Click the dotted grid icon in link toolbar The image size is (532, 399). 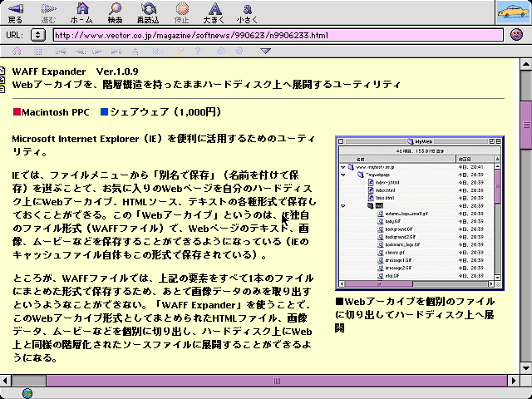(37, 52)
